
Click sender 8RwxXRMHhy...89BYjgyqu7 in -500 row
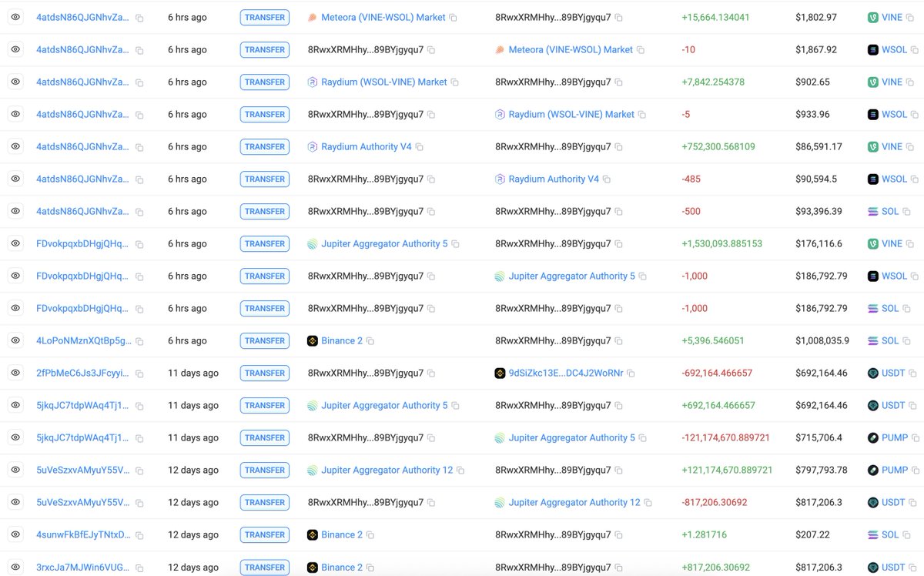tap(366, 211)
